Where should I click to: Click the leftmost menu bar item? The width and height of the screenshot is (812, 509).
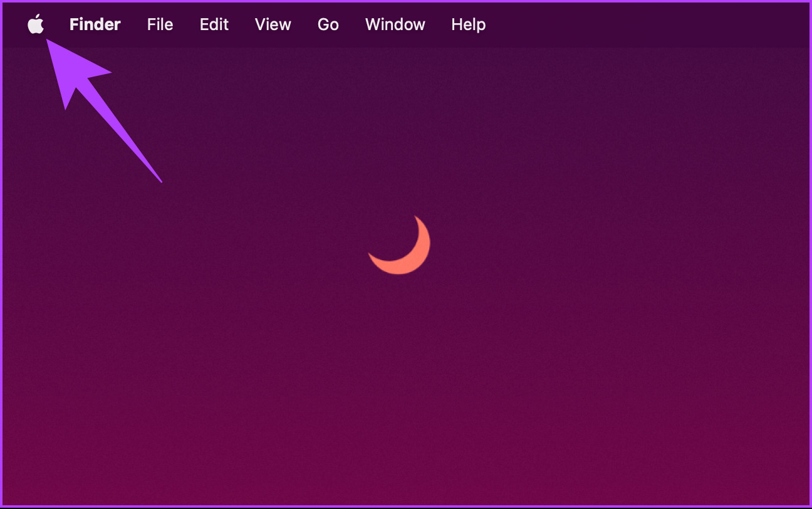(x=36, y=24)
